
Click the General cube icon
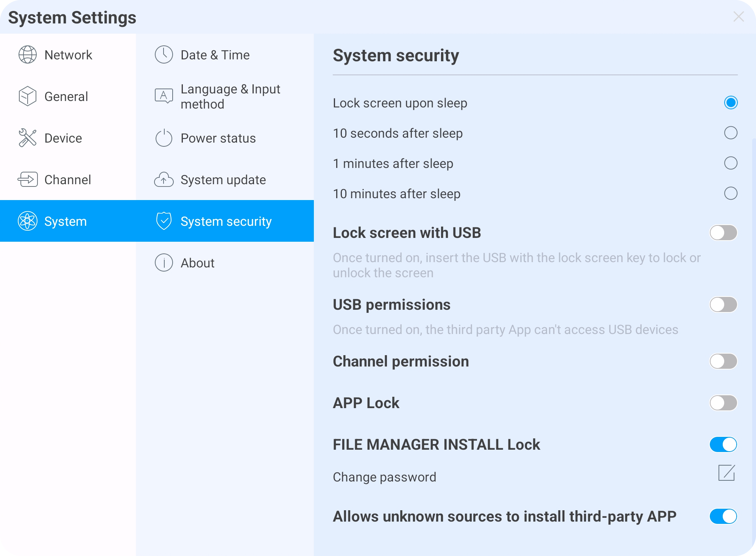[x=28, y=96]
